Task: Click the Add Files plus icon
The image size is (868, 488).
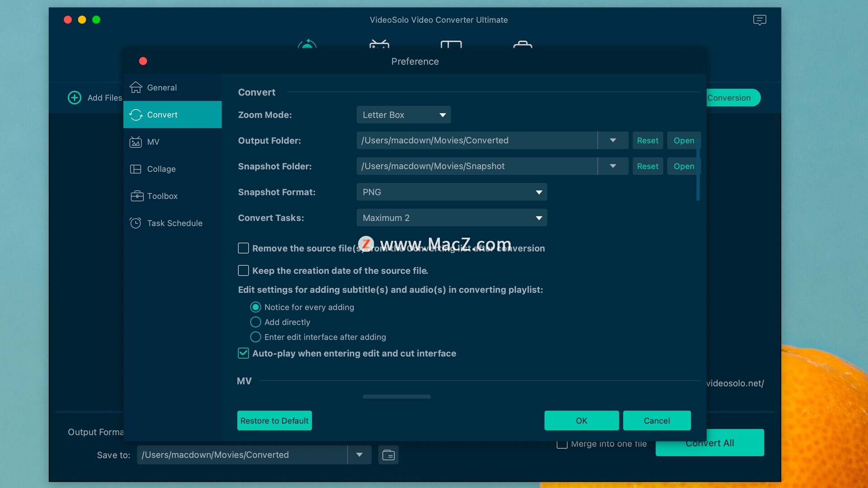Action: (x=75, y=98)
